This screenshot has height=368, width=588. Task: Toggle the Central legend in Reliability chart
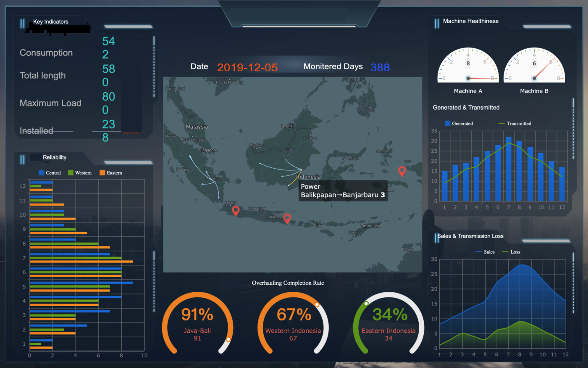[x=50, y=173]
